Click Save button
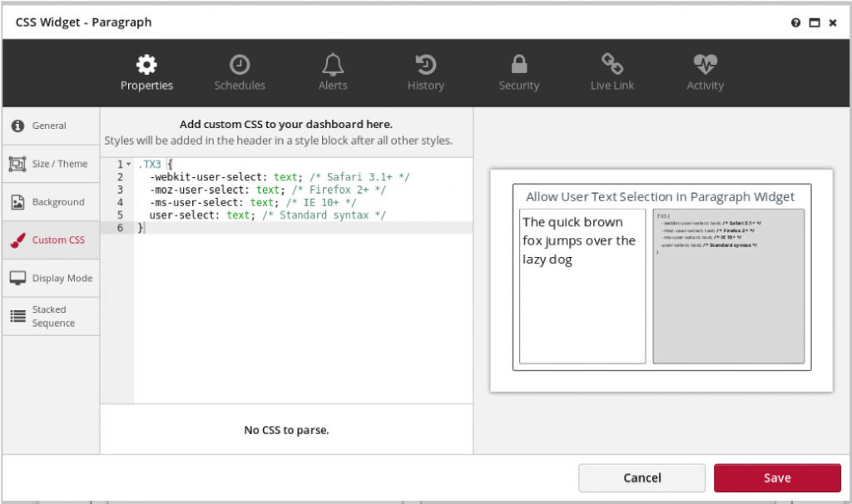Image resolution: width=852 pixels, height=504 pixels. click(x=777, y=478)
